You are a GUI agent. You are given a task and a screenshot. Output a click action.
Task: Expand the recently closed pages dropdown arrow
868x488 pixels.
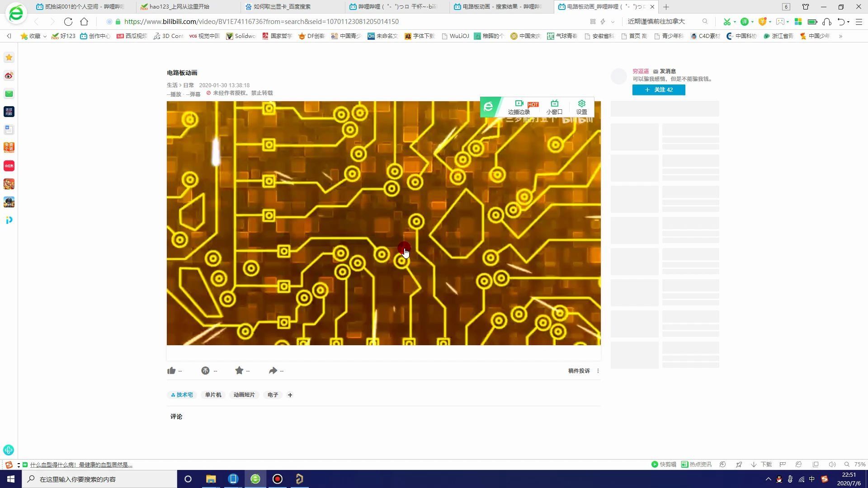848,21
